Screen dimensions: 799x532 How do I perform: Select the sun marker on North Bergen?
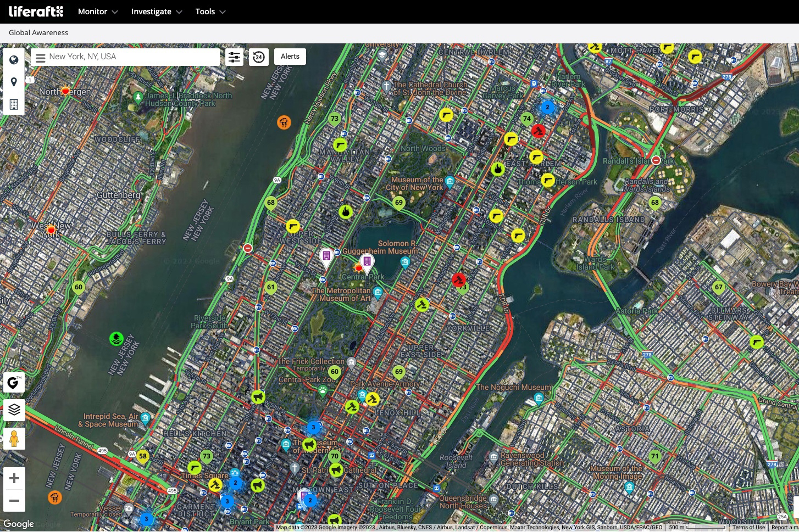point(65,91)
